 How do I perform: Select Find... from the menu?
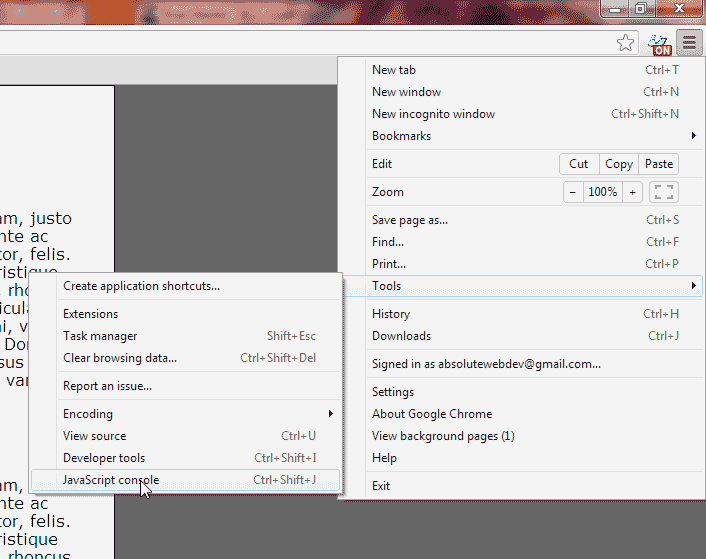click(x=534, y=242)
